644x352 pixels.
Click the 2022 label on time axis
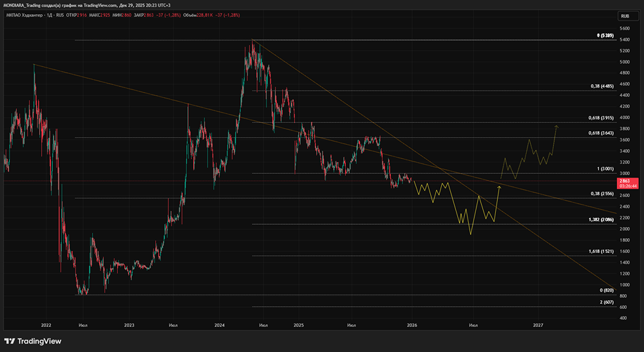tap(46, 326)
